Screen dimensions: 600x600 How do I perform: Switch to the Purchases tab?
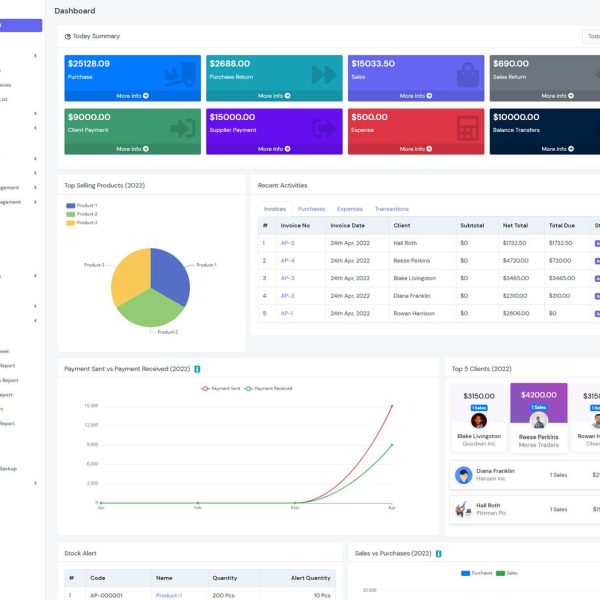pos(311,209)
